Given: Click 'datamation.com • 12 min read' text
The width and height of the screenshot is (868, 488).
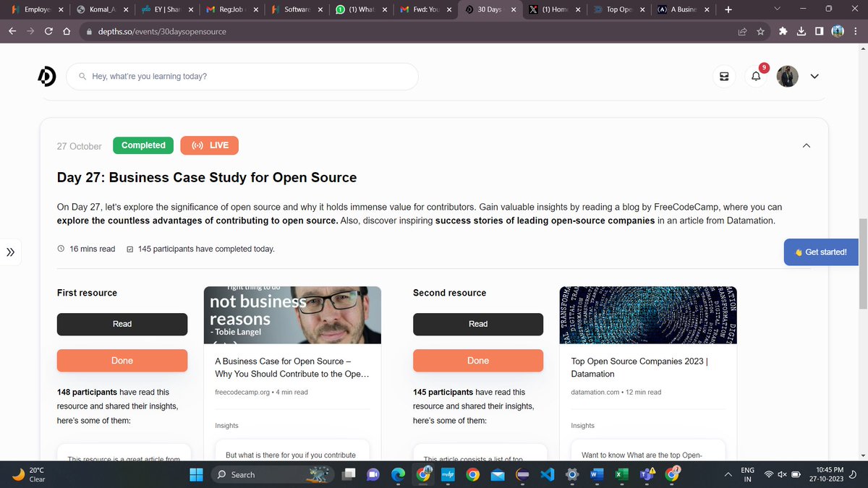Looking at the screenshot, I should click(616, 392).
